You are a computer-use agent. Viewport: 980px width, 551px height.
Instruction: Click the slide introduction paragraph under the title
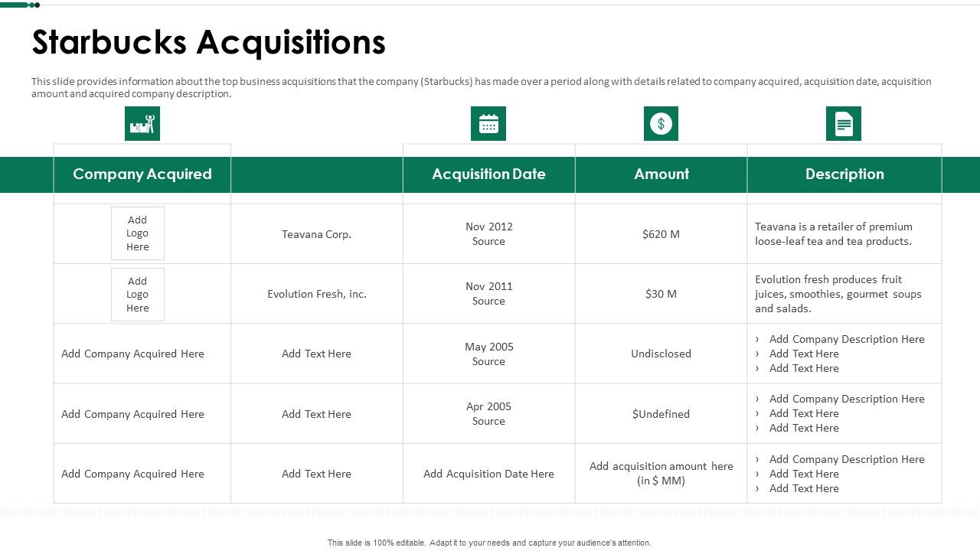tap(482, 87)
